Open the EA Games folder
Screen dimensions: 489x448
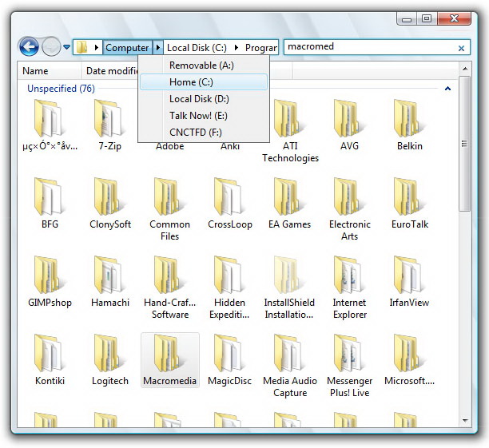[289, 197]
